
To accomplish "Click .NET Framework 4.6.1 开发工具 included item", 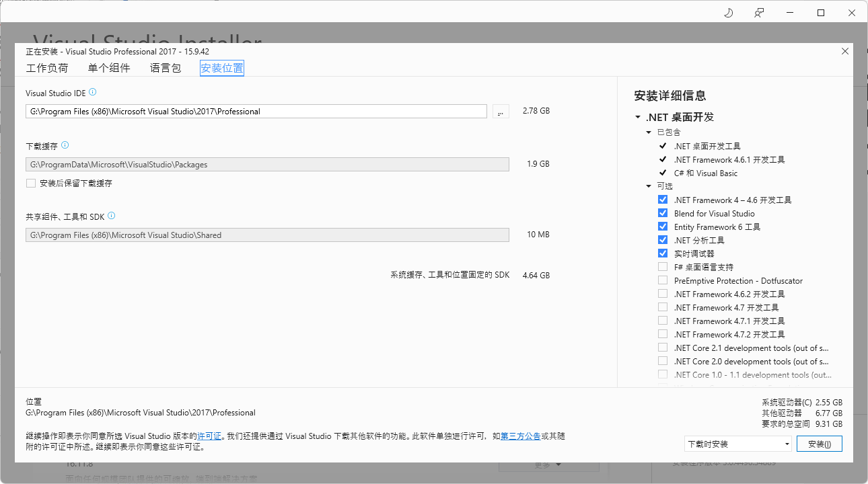I will click(x=729, y=159).
